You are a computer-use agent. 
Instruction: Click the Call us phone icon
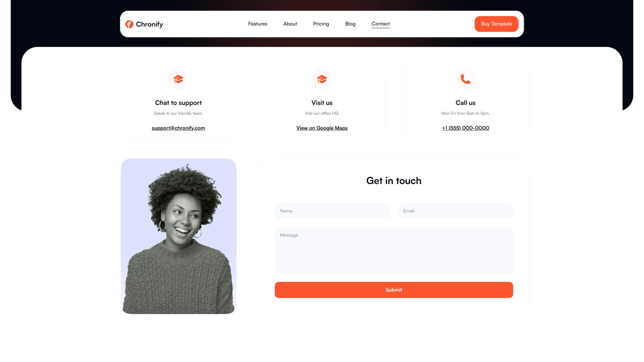[x=465, y=79]
